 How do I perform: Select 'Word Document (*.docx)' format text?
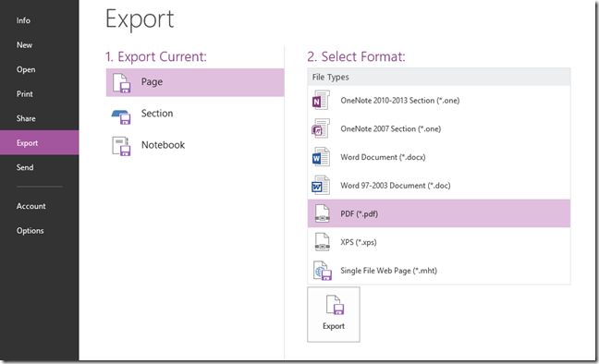(383, 157)
